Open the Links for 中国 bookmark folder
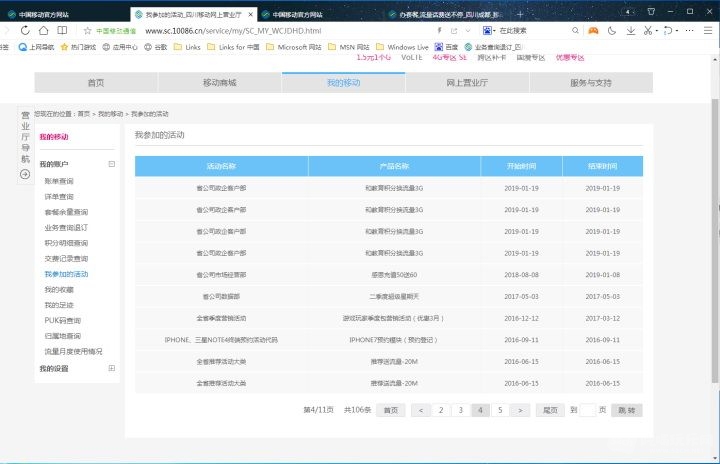This screenshot has height=464, width=720. (x=233, y=47)
